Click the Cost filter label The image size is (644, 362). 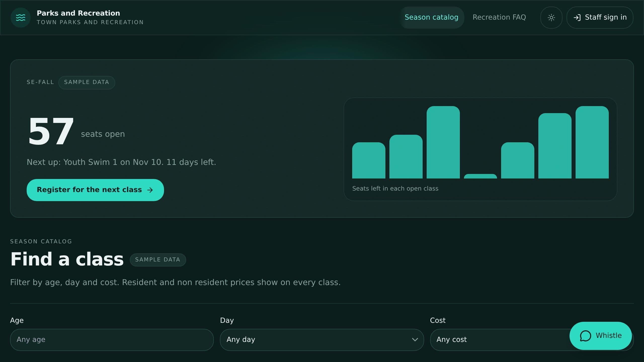[438, 321]
